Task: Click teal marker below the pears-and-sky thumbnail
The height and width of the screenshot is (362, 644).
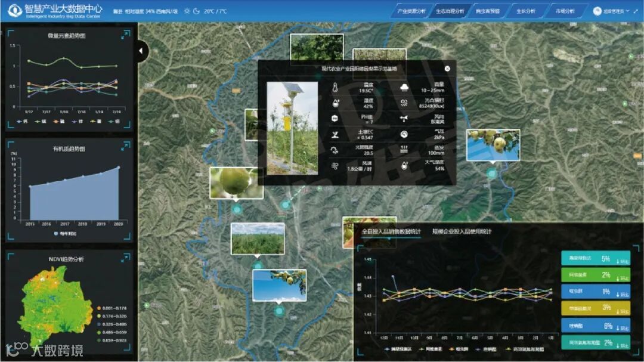Action: click(279, 311)
